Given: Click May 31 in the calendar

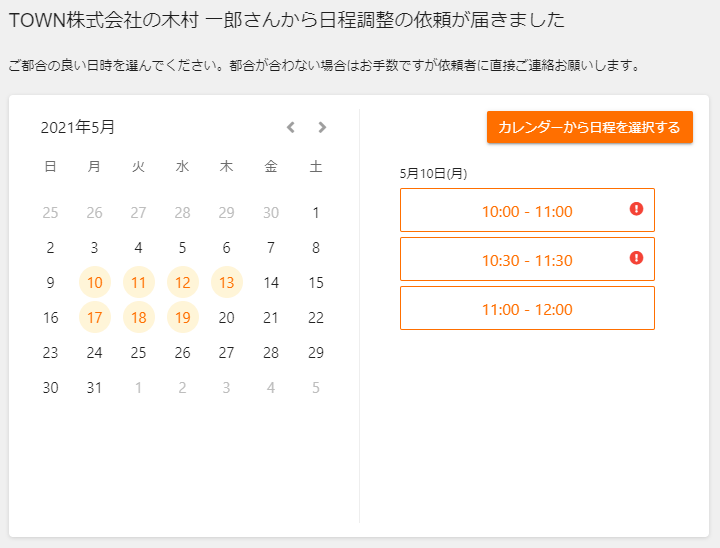Looking at the screenshot, I should [x=95, y=388].
